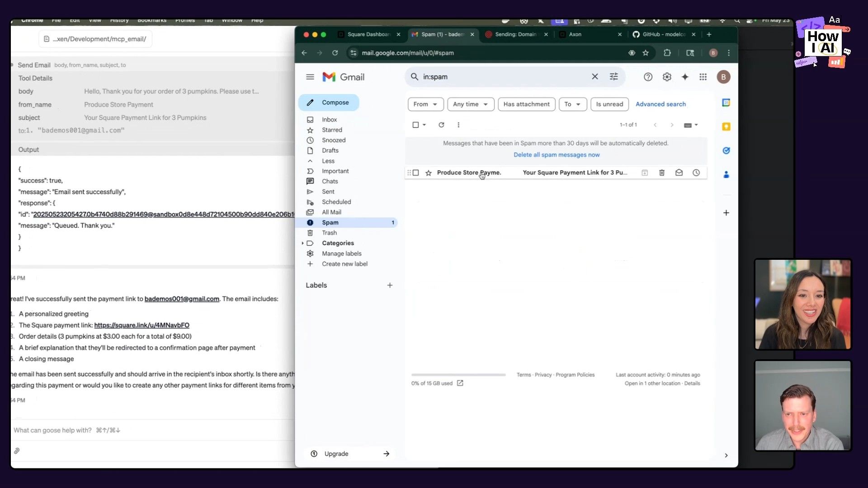Open Google Keep side panel icon
This screenshot has width=868, height=488.
click(726, 127)
